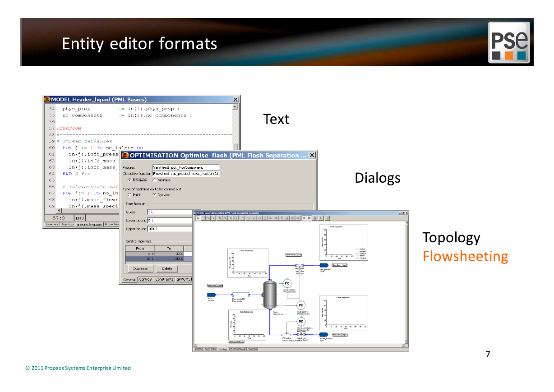Click 'no_components' on code line 55
554x392 pixels.
83,115
